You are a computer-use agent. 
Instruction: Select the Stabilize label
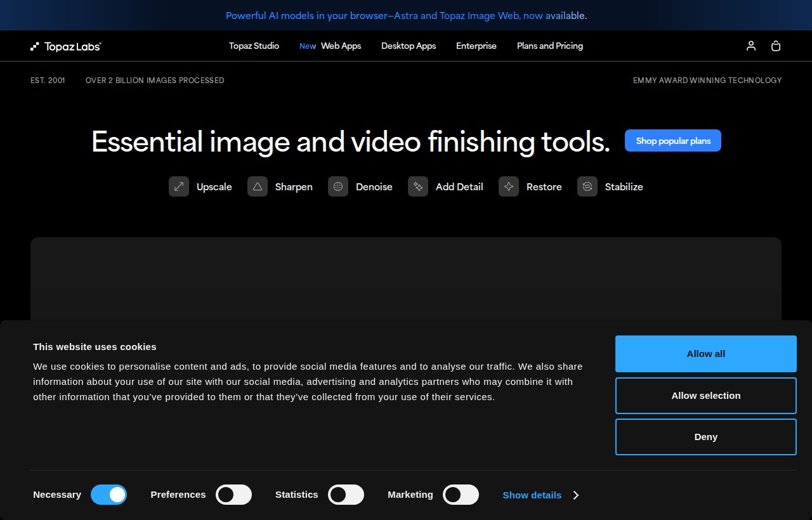click(624, 186)
